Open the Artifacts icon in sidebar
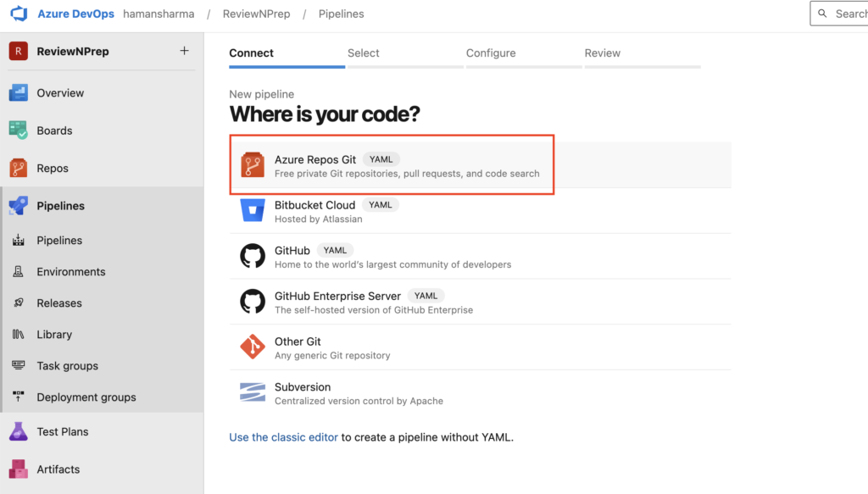 (19, 469)
